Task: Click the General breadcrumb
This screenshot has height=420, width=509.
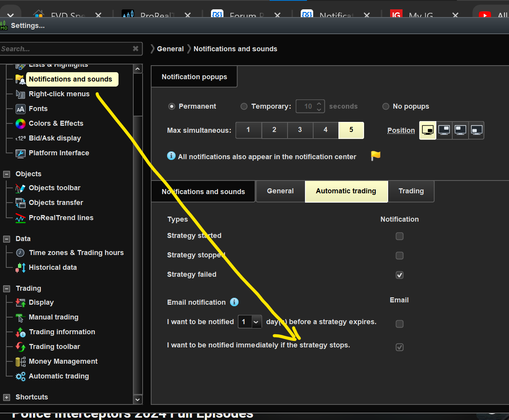Action: [x=170, y=49]
